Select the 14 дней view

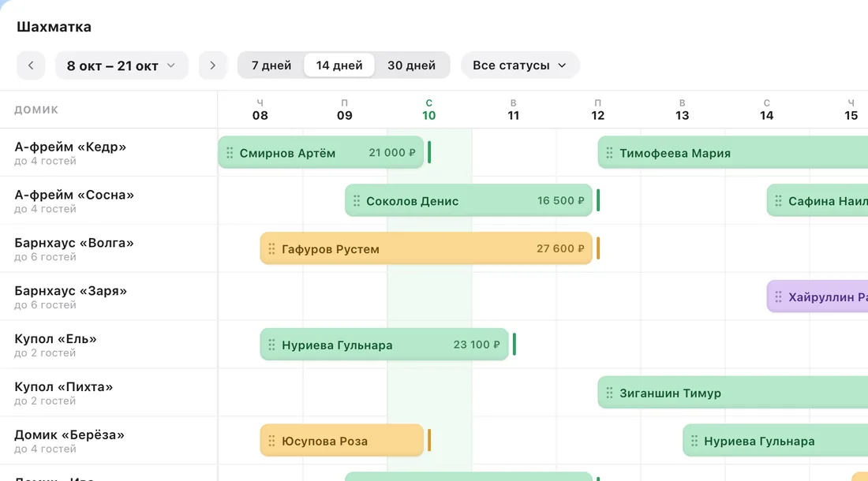pos(339,65)
